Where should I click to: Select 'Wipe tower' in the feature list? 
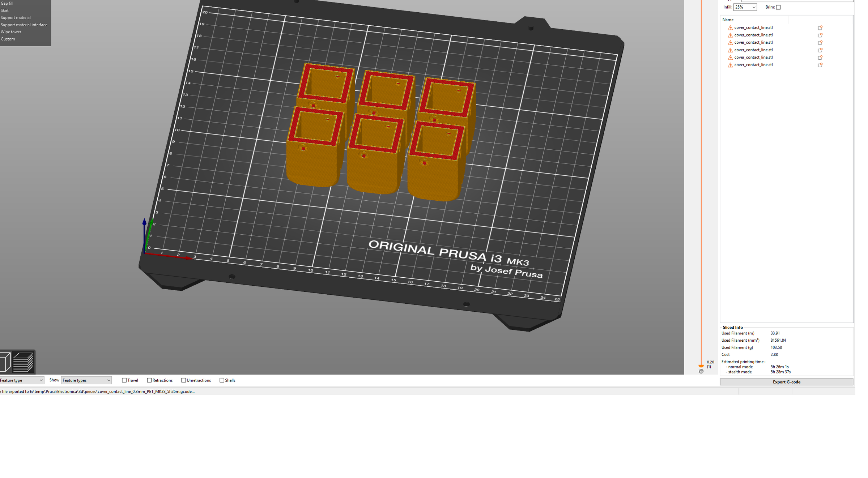[x=11, y=32]
